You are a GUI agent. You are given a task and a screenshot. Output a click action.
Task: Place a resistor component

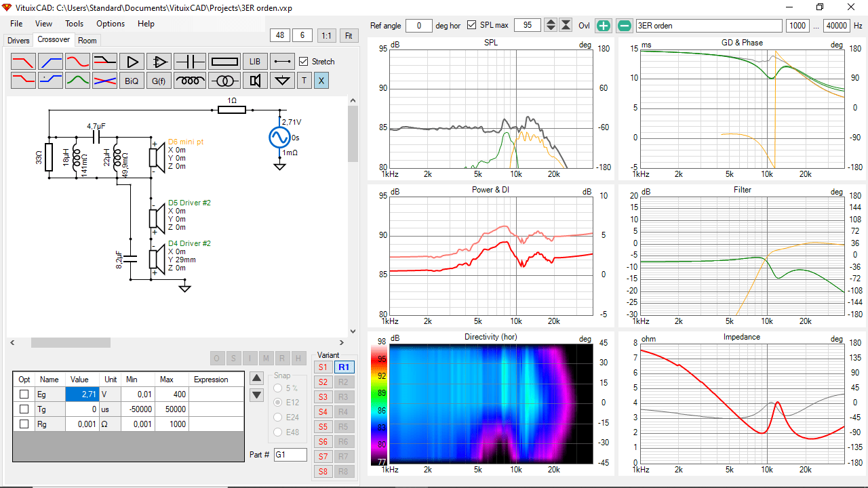[224, 62]
